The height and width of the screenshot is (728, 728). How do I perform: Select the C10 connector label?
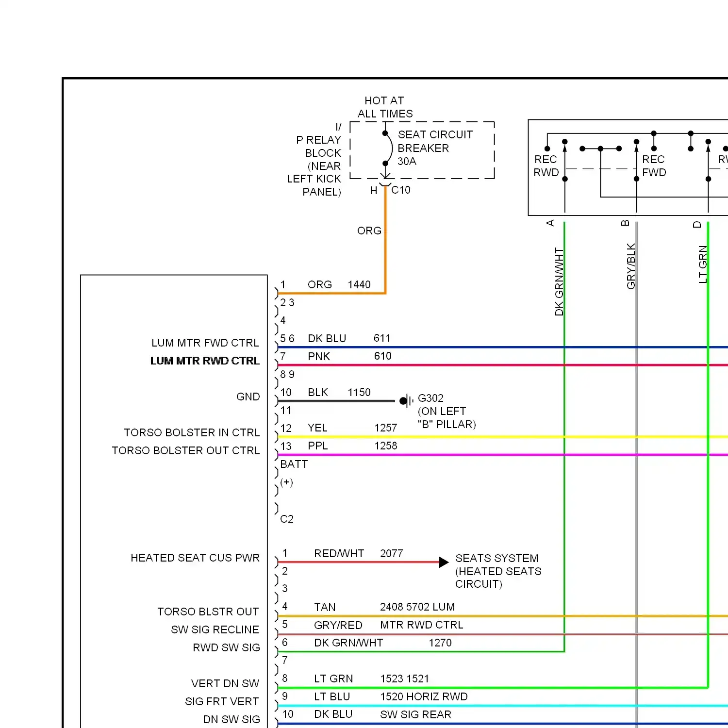401,190
